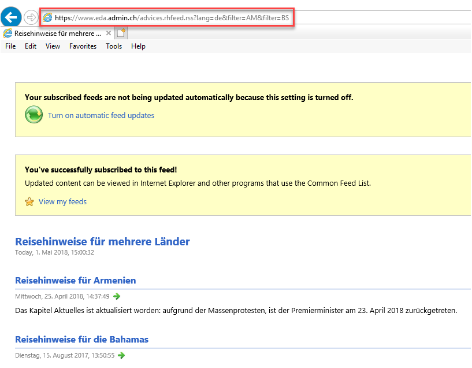The height and width of the screenshot is (368, 472).
Task: Click the blue Back arrow button
Action: (11, 17)
